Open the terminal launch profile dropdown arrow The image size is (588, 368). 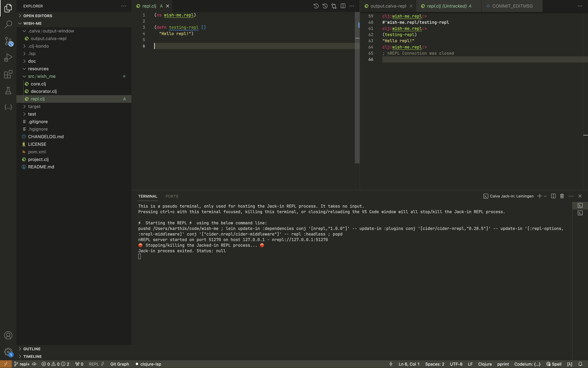(545, 196)
